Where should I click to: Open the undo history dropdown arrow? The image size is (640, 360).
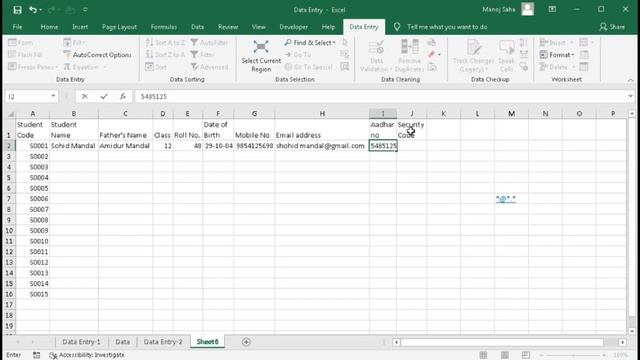pos(40,10)
